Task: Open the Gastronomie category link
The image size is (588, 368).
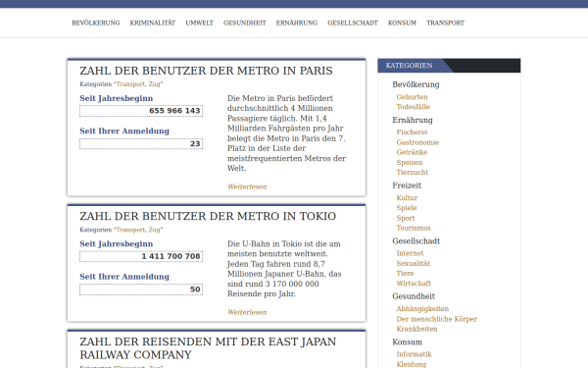Action: click(x=417, y=142)
